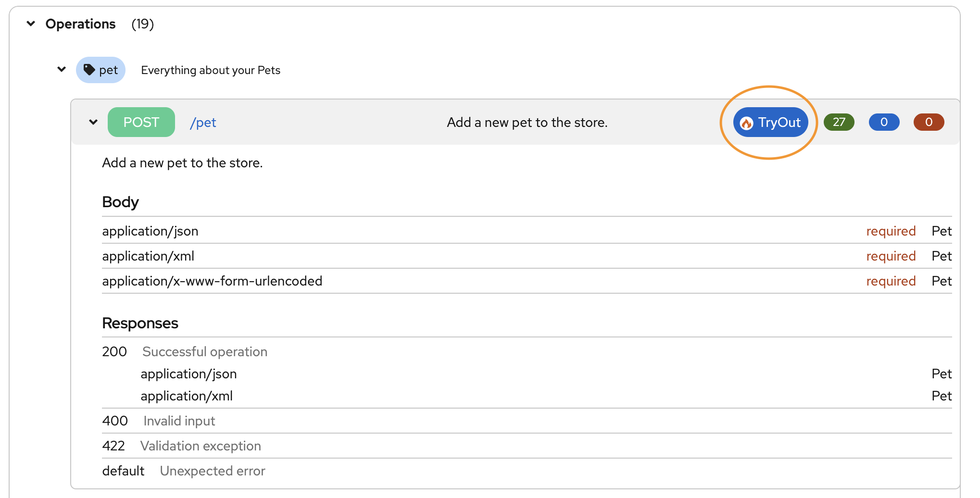Screen dimensions: 980x498
Task: Open Pet schema for 200 application/json response
Action: (941, 374)
